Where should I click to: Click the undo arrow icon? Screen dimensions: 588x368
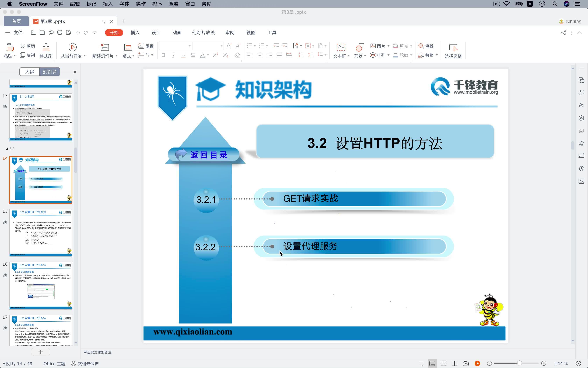click(78, 33)
